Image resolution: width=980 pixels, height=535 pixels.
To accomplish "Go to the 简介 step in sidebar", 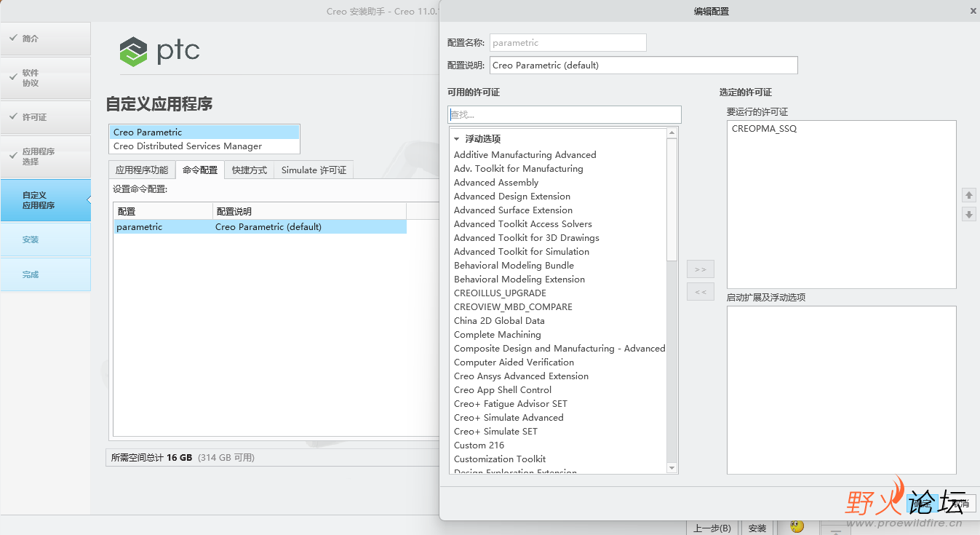I will pos(45,39).
